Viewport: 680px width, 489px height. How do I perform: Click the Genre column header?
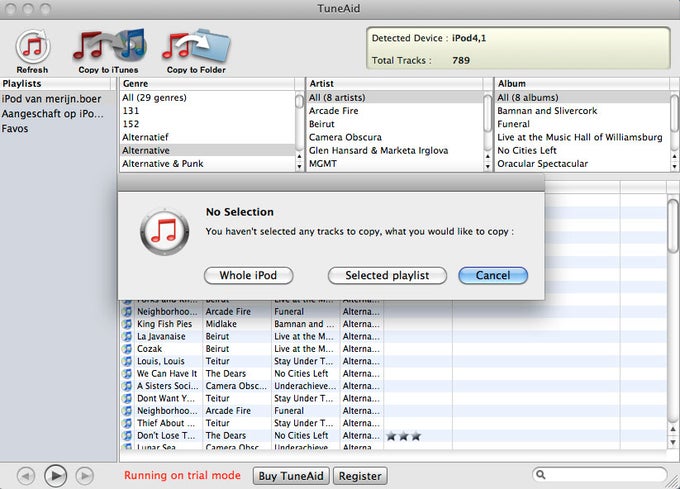pyautogui.click(x=207, y=84)
